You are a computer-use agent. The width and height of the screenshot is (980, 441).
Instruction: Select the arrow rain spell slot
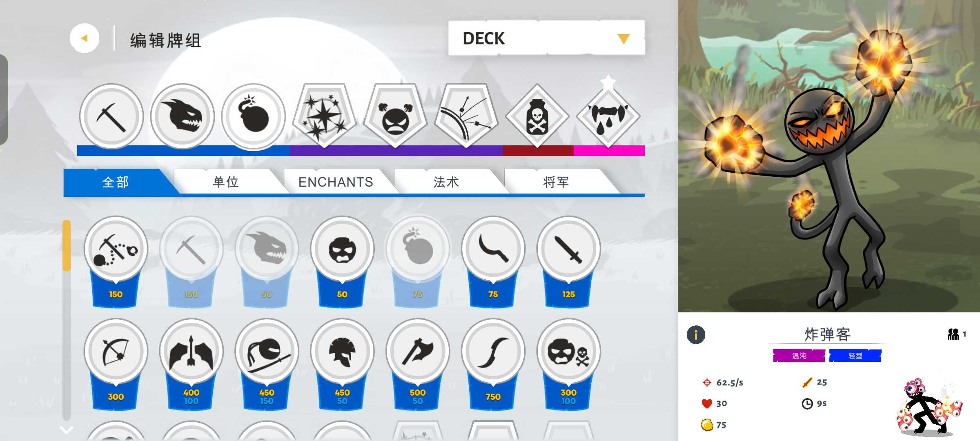(x=466, y=116)
